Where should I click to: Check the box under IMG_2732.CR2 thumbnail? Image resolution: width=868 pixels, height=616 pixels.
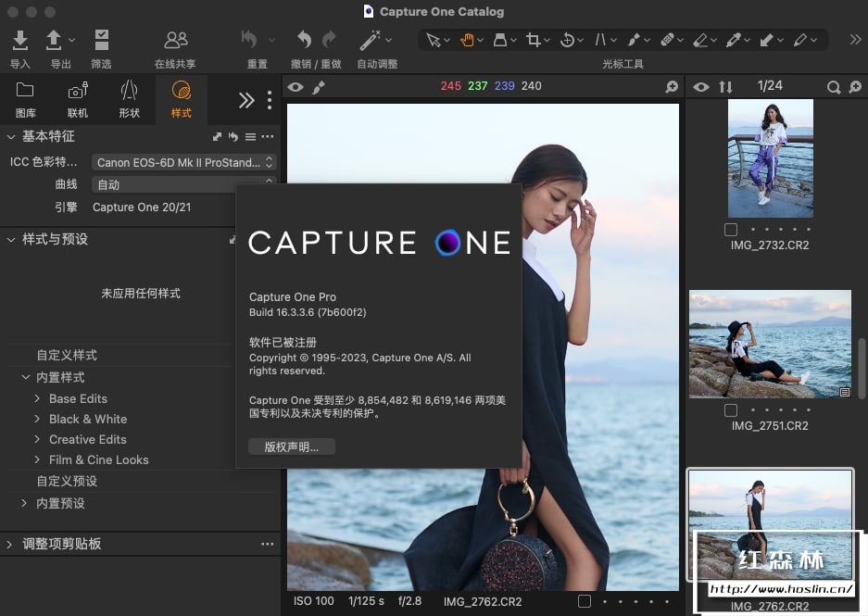pos(731,229)
